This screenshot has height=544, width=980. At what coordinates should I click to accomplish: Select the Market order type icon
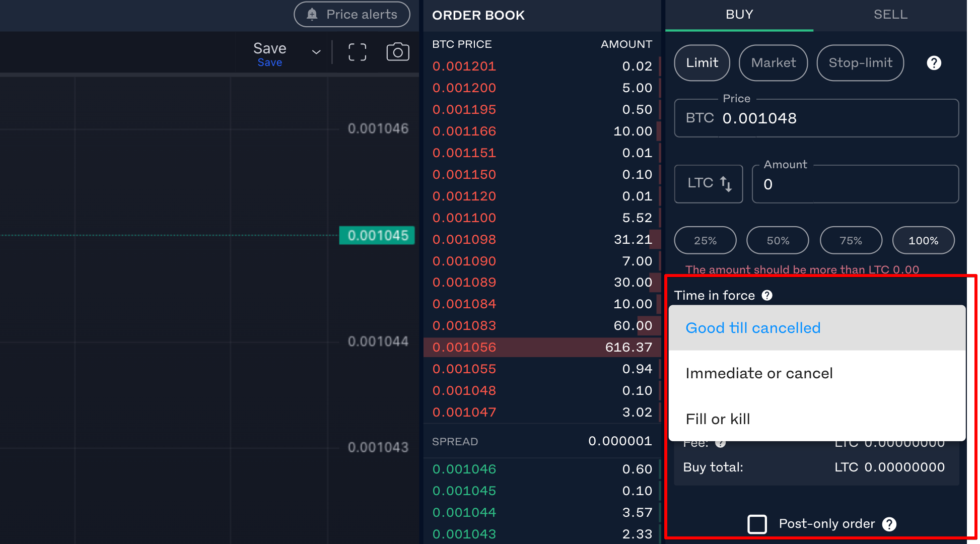click(x=773, y=62)
